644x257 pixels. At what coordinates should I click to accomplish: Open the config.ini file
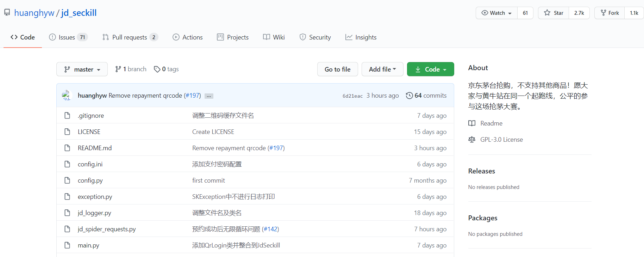point(90,164)
